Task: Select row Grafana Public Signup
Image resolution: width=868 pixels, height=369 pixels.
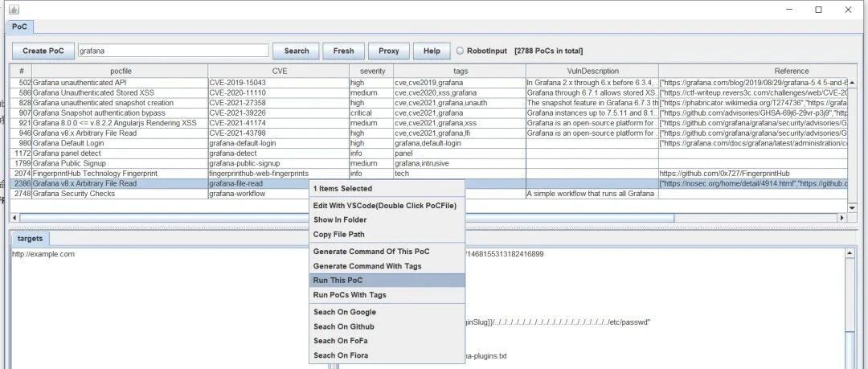Action: (x=429, y=163)
